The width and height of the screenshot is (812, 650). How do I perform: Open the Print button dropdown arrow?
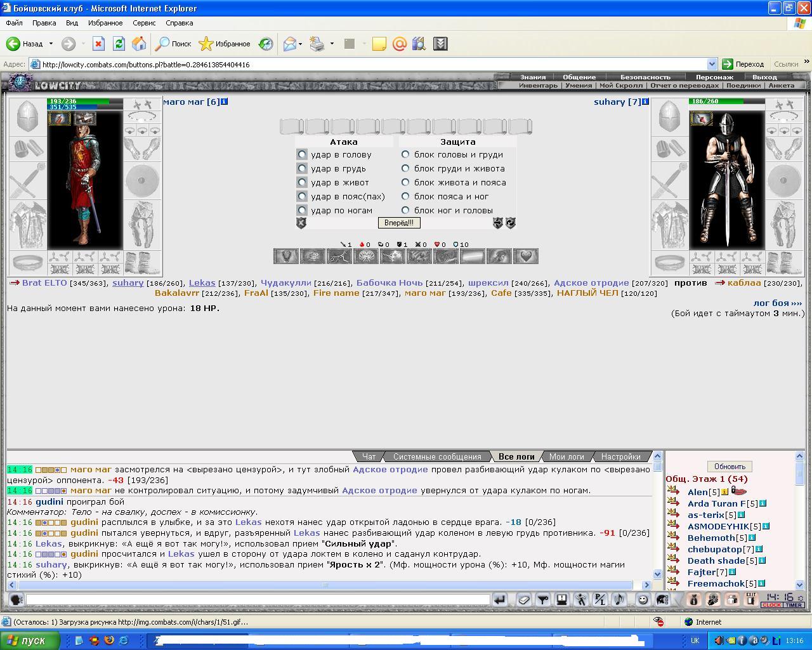[332, 44]
